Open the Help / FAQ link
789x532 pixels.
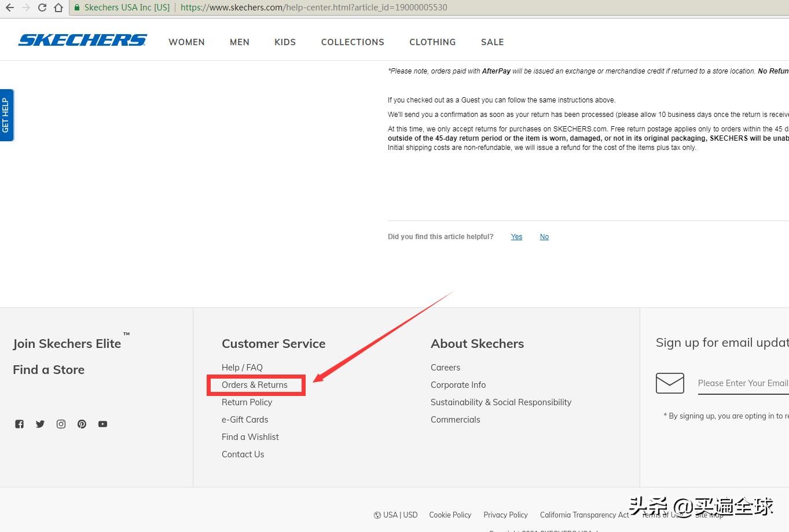[x=242, y=368]
